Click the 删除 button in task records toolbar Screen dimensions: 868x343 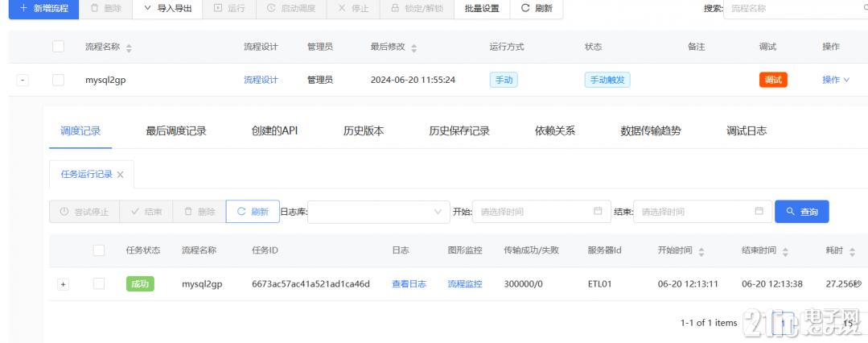(x=200, y=212)
